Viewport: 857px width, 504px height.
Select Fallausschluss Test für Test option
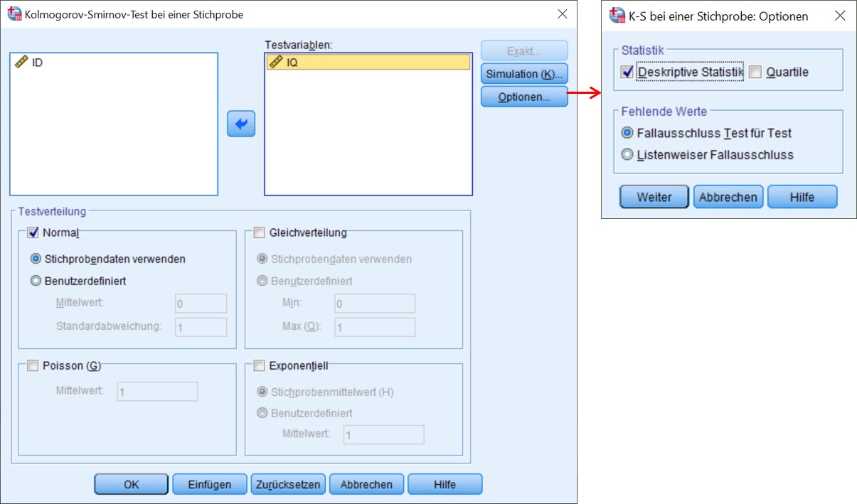click(x=627, y=133)
